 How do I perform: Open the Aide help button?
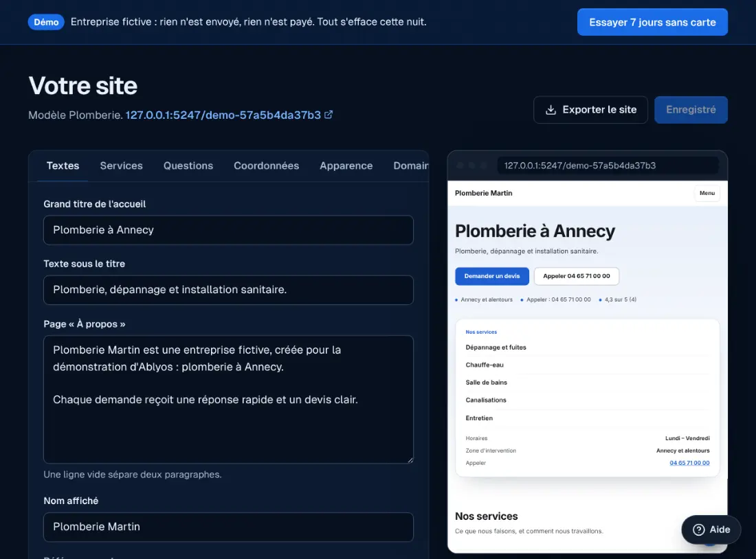click(711, 529)
